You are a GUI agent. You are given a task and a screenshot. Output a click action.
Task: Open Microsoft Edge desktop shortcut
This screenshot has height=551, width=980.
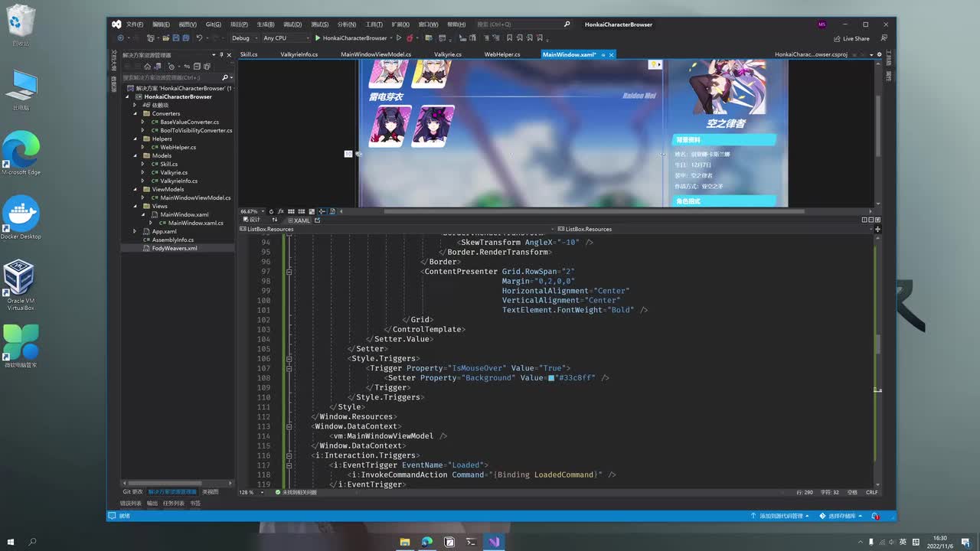pos(21,153)
